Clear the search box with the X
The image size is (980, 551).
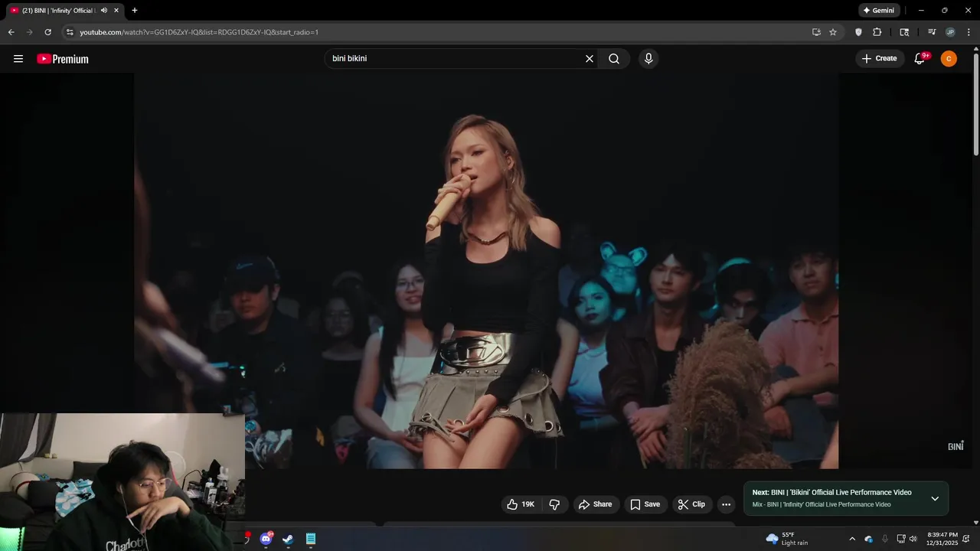point(590,59)
